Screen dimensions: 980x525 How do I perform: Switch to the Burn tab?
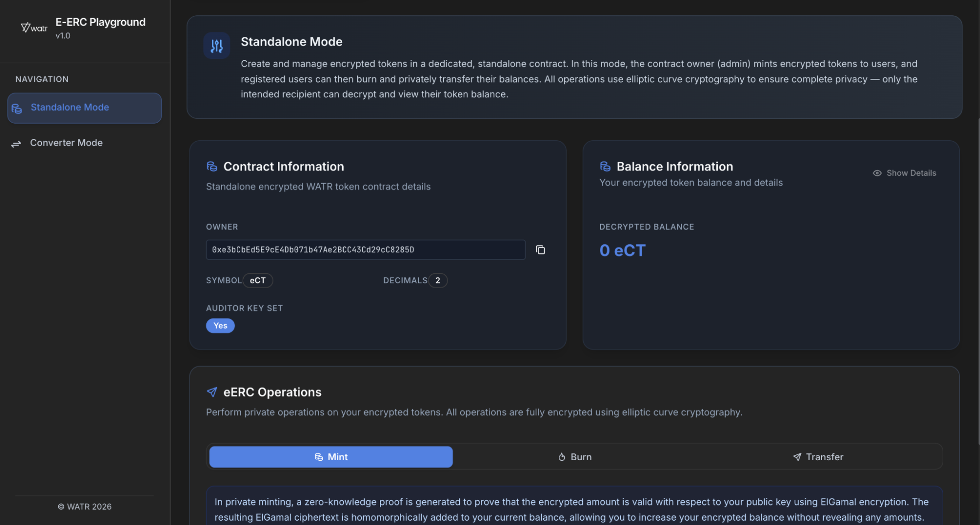575,457
